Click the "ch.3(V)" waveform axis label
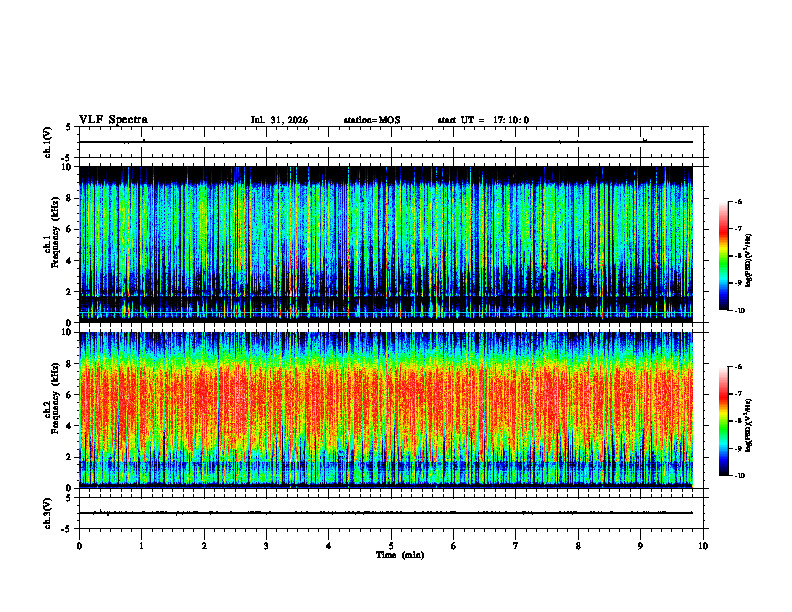This screenshot has height=612, width=792. point(48,513)
